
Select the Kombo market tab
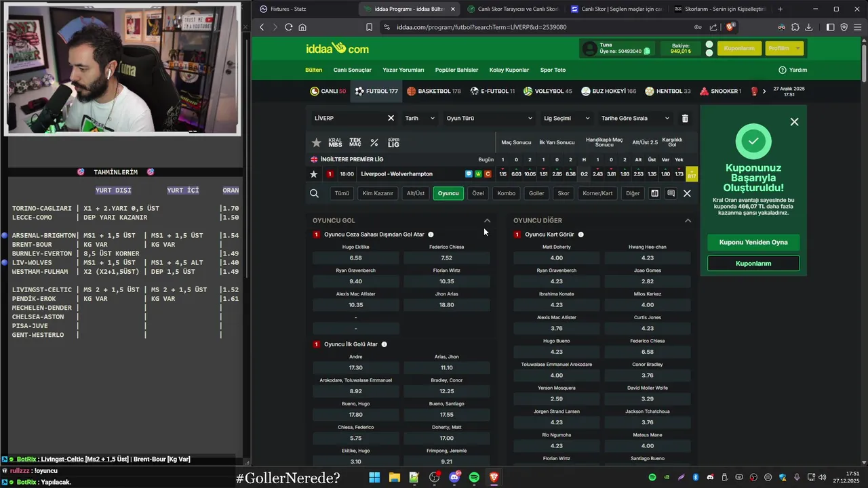tap(506, 193)
